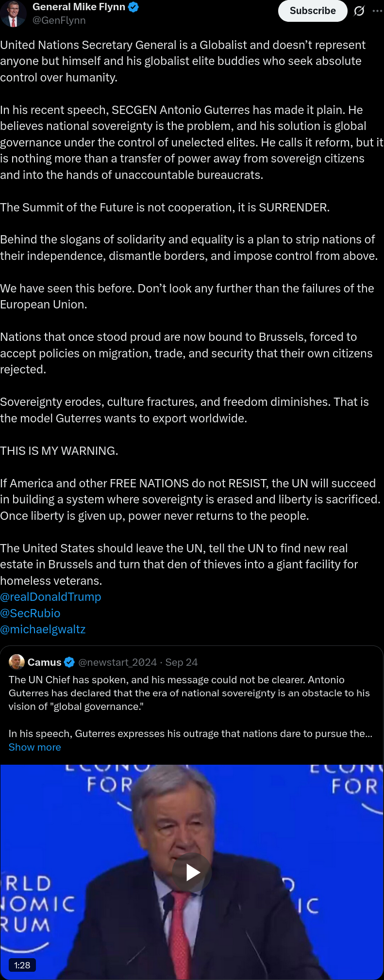Click the 1:28 video duration badge
The image size is (384, 980).
(x=22, y=965)
